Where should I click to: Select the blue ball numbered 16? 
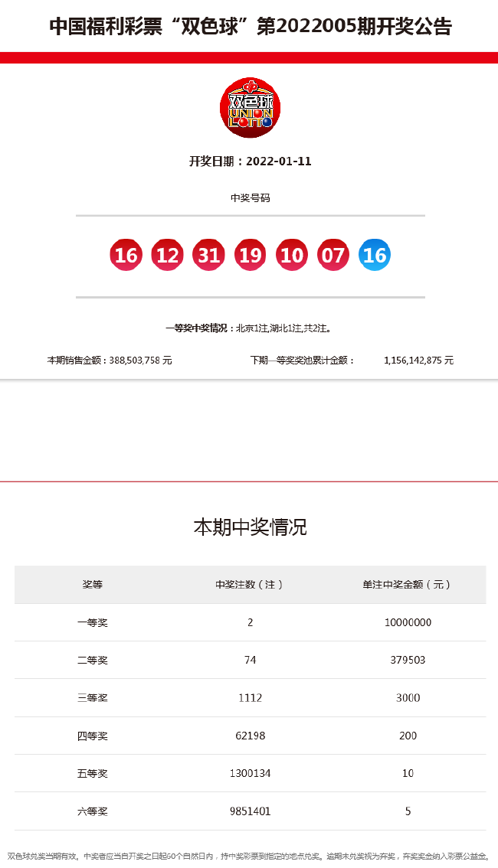tap(374, 255)
